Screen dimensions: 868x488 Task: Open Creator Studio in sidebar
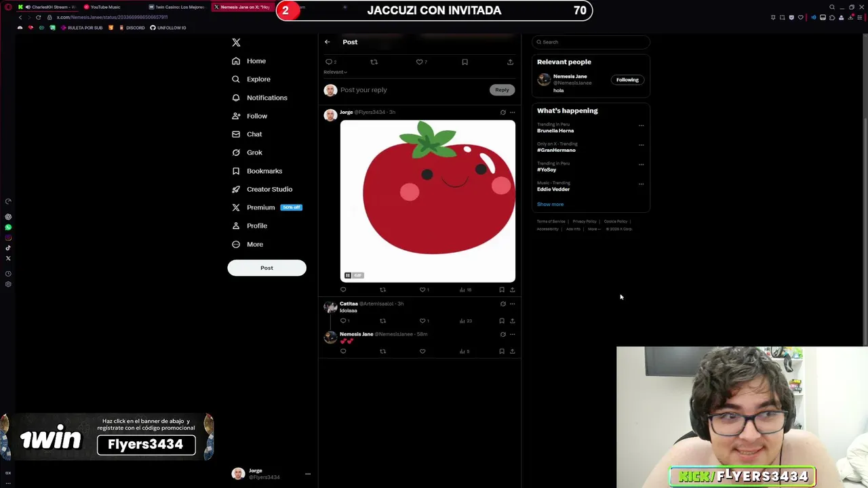(262, 189)
